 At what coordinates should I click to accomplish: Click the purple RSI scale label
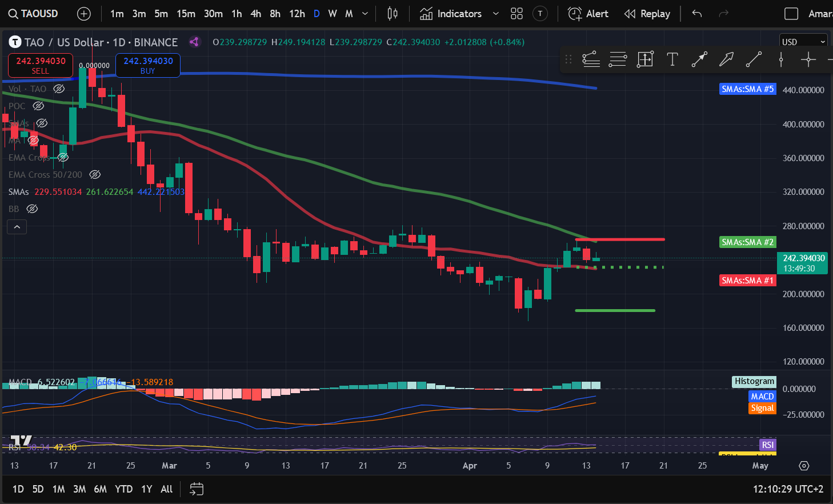[767, 445]
